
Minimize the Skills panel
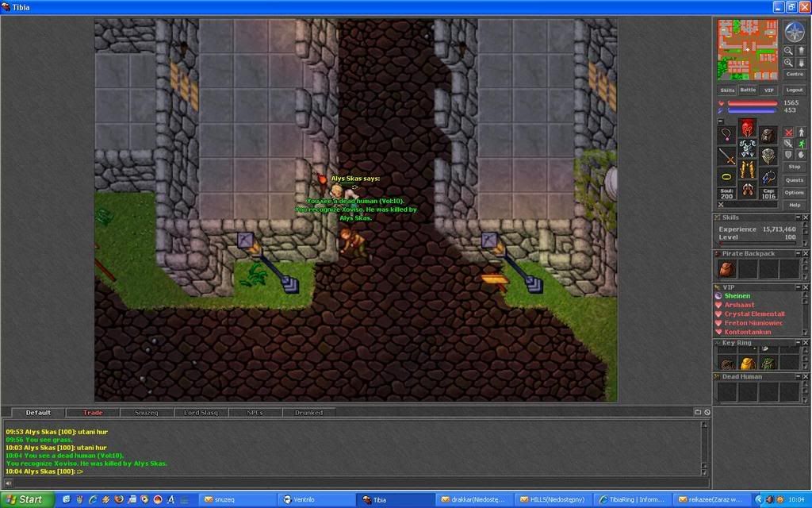[798, 217]
